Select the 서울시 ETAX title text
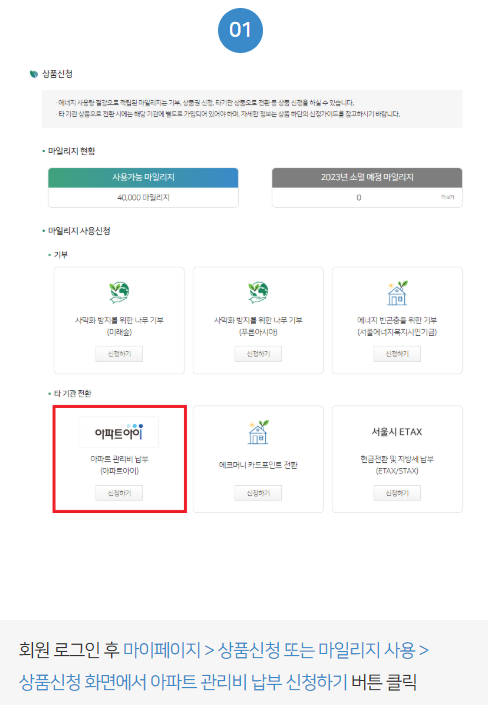 click(397, 432)
